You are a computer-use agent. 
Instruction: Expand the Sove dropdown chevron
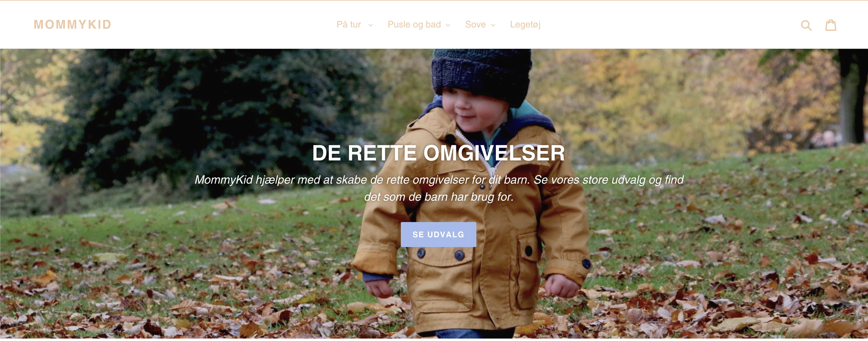pyautogui.click(x=493, y=25)
